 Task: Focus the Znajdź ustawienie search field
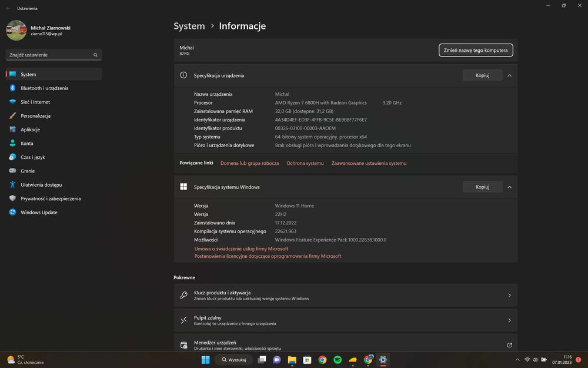pyautogui.click(x=54, y=55)
